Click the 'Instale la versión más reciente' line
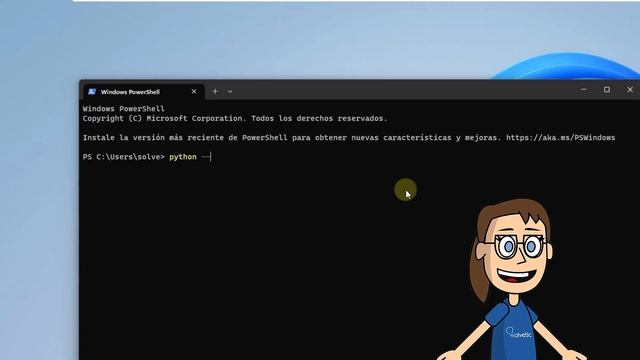Image resolution: width=640 pixels, height=360 pixels. (x=349, y=138)
